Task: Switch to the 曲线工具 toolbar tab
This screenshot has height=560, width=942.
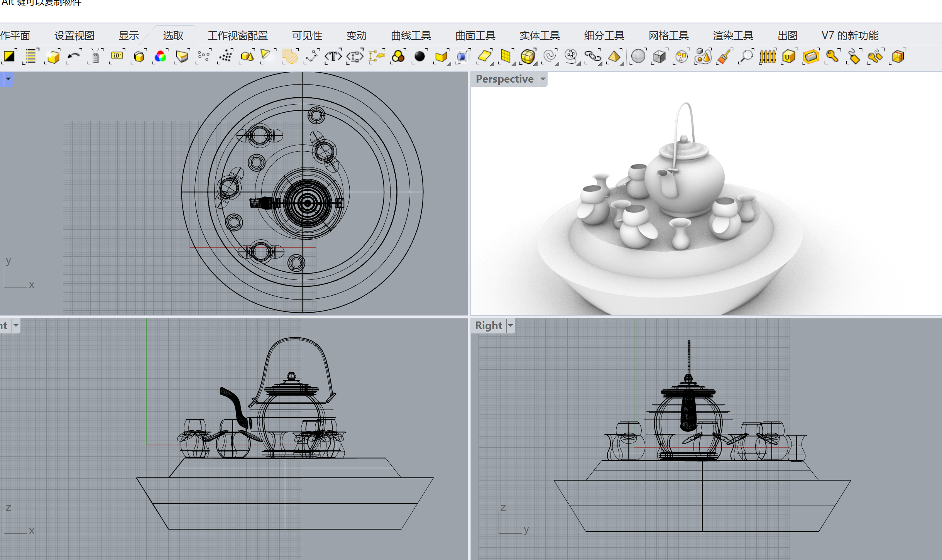Action: click(x=411, y=36)
